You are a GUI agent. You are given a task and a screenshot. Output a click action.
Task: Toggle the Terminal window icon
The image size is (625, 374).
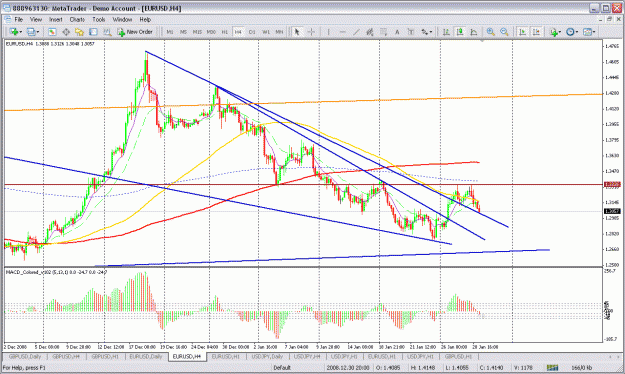coord(93,32)
